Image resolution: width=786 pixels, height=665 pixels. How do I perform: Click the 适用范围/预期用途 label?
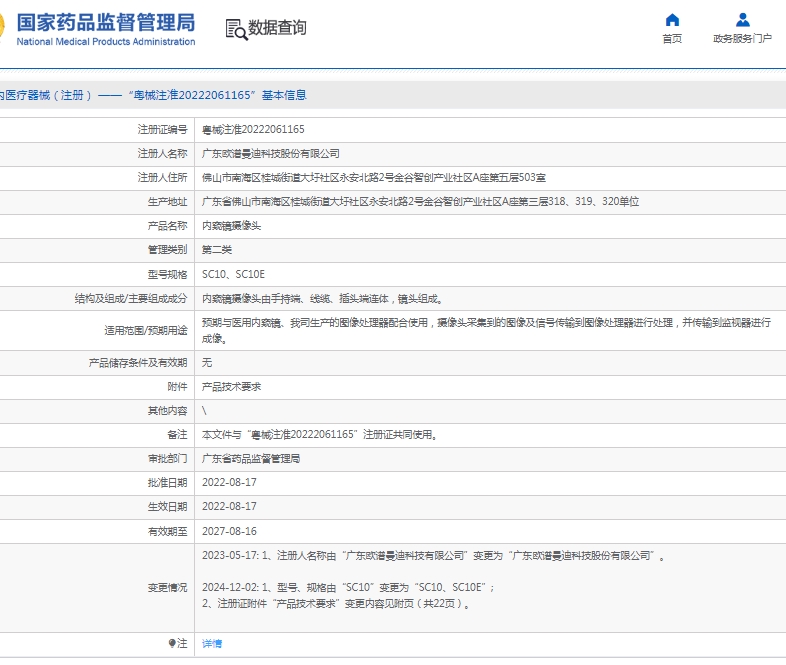point(146,330)
